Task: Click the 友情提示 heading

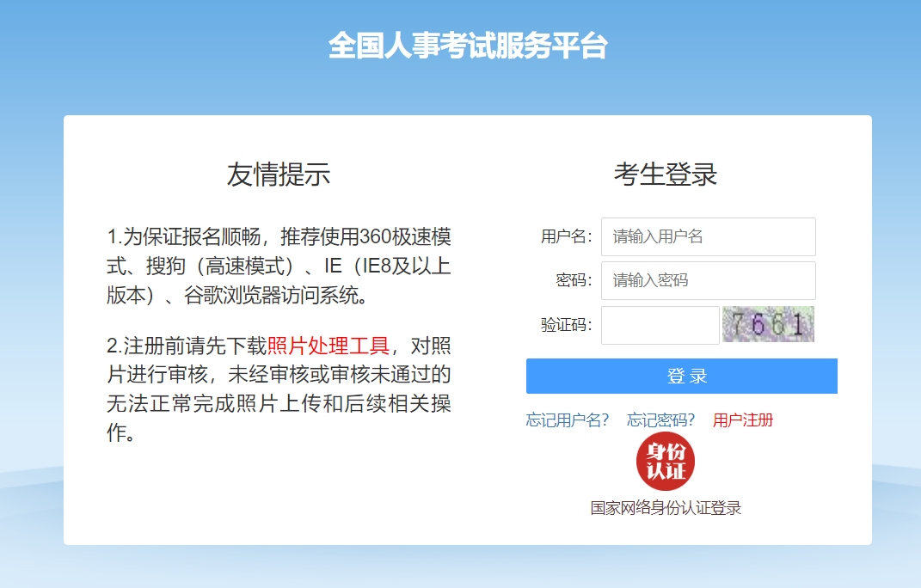Action: (x=279, y=175)
